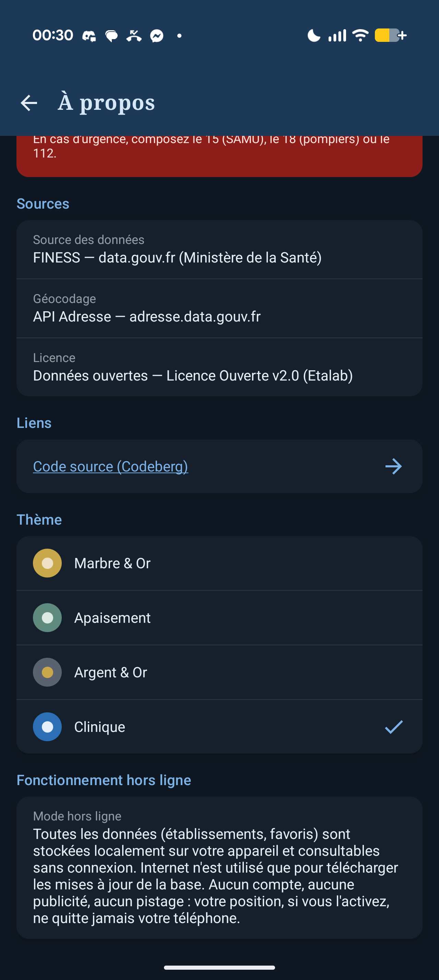Tap the moon do-not-disturb icon
Screen dimensions: 439x980
click(x=313, y=35)
